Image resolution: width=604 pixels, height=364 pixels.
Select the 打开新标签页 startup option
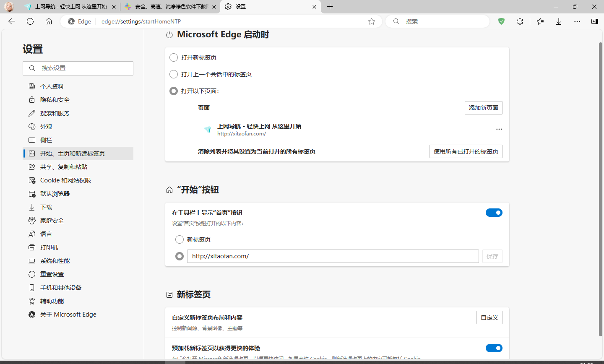(174, 57)
